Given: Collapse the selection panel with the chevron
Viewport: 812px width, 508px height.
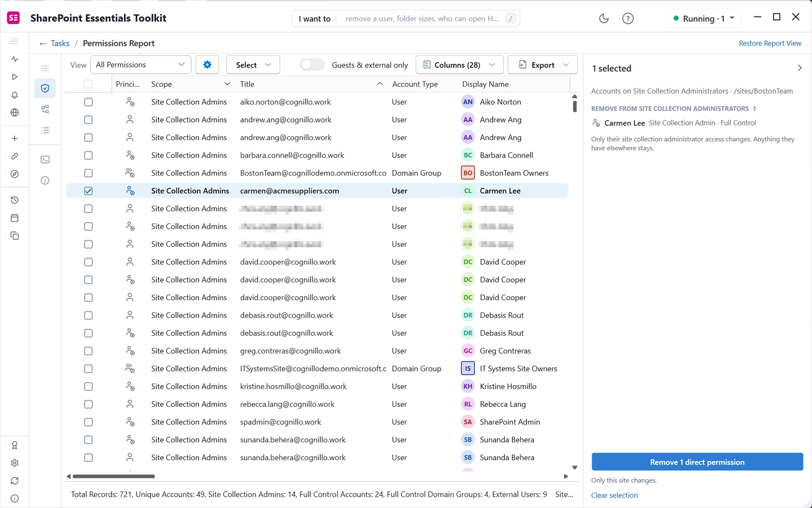Looking at the screenshot, I should (x=799, y=68).
